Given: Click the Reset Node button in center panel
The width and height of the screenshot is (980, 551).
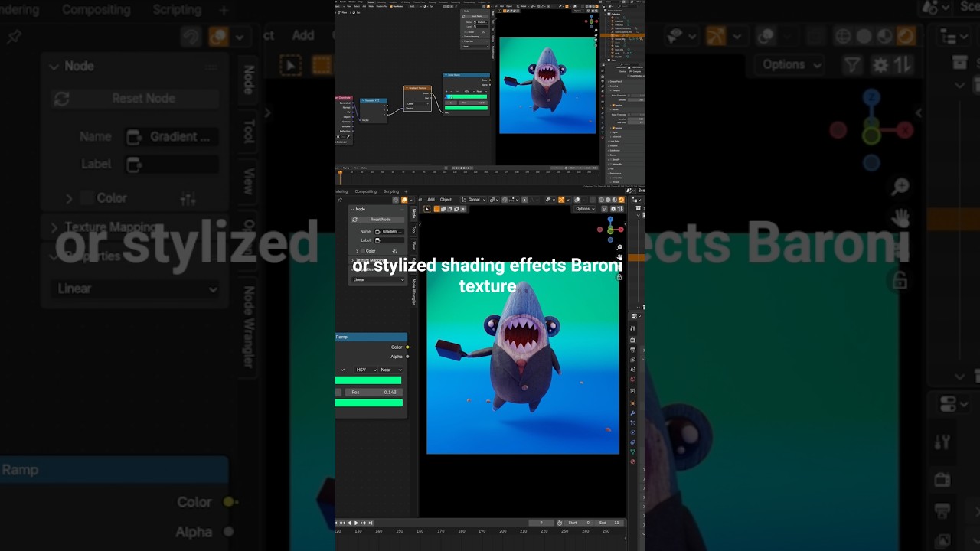Looking at the screenshot, I should (378, 220).
